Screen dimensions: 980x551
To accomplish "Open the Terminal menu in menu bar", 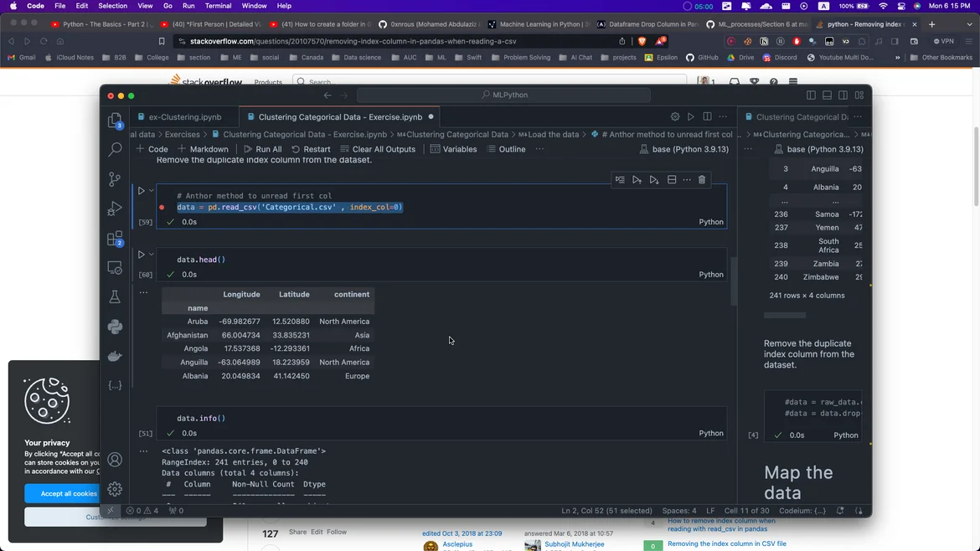I will point(218,6).
